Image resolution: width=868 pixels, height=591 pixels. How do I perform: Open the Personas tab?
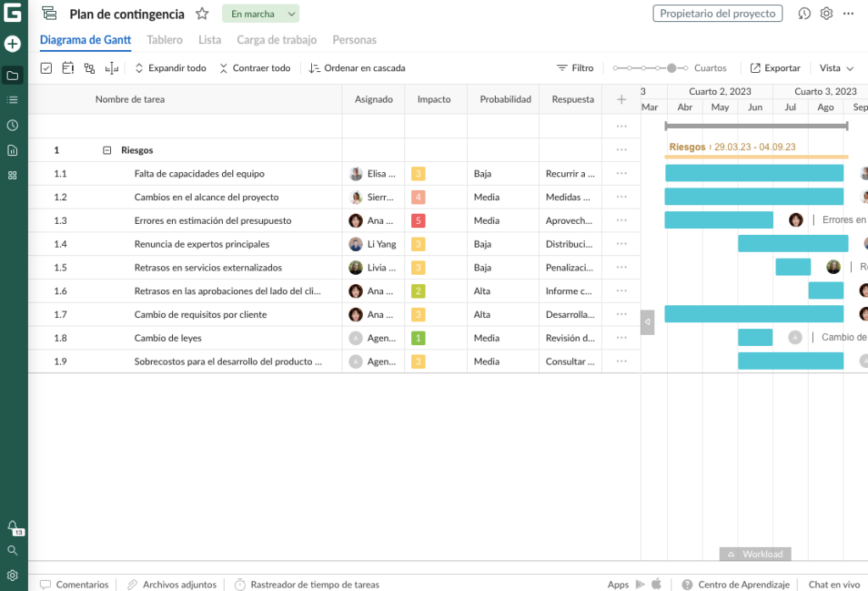(x=354, y=40)
